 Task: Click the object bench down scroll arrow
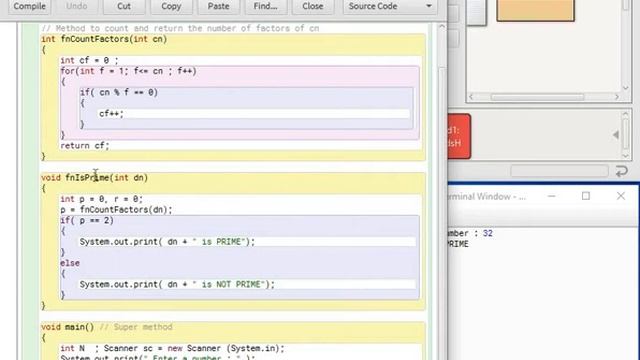(x=625, y=156)
